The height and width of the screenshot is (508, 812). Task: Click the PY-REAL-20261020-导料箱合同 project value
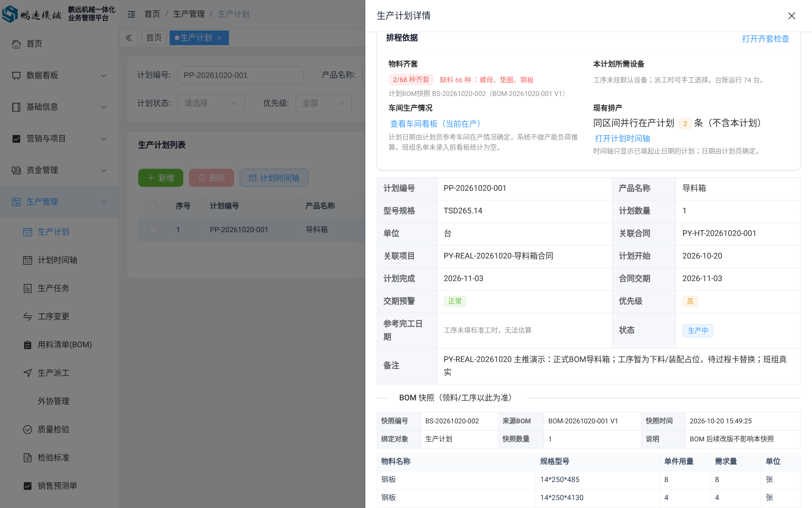pyautogui.click(x=498, y=256)
